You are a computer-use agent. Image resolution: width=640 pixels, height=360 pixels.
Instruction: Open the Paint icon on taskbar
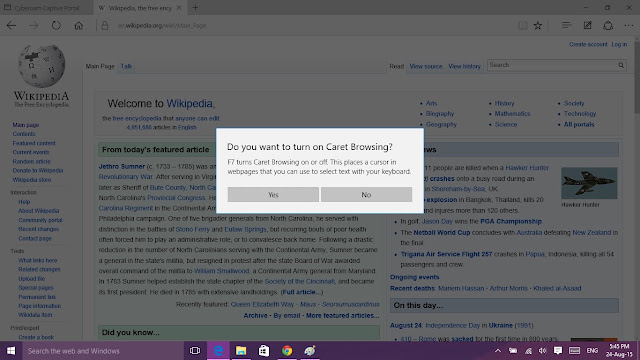(x=310, y=351)
